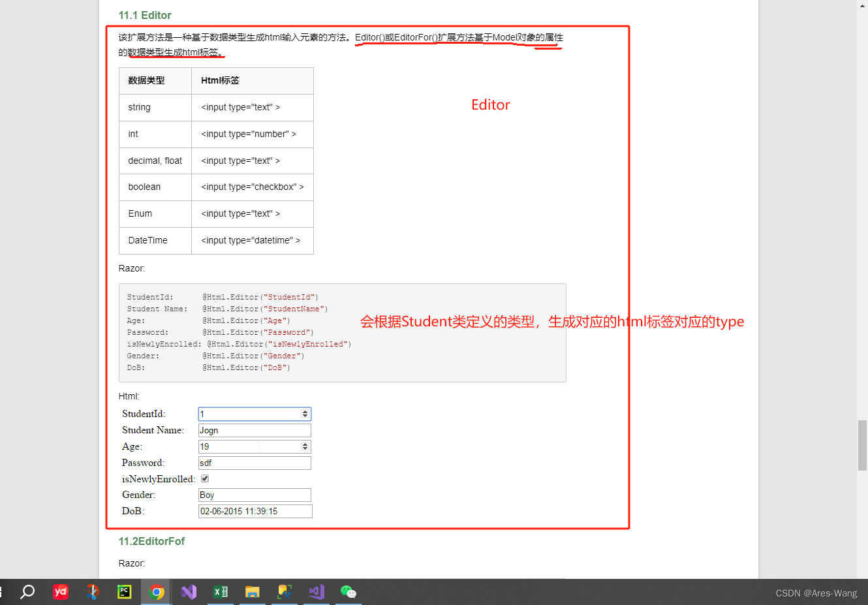Click the Age number spinner arrows
Screen dimensions: 868x605
click(x=305, y=446)
